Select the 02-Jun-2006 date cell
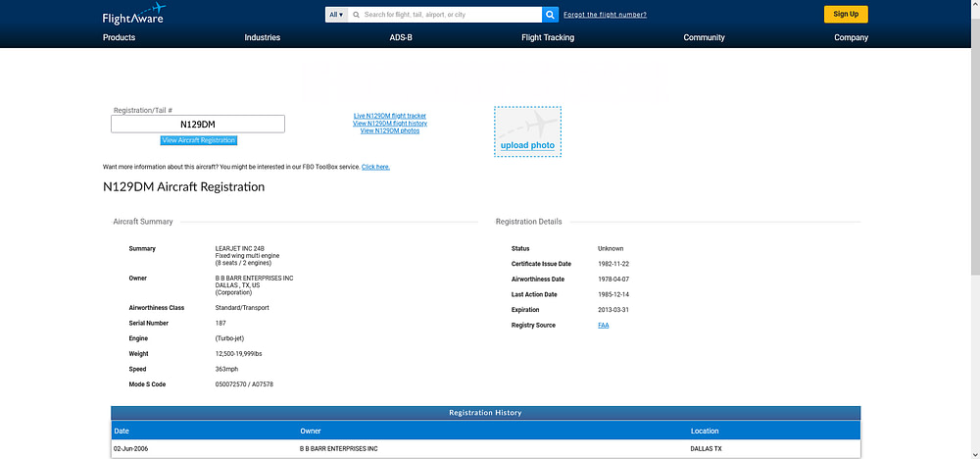This screenshot has height=459, width=980. (130, 449)
